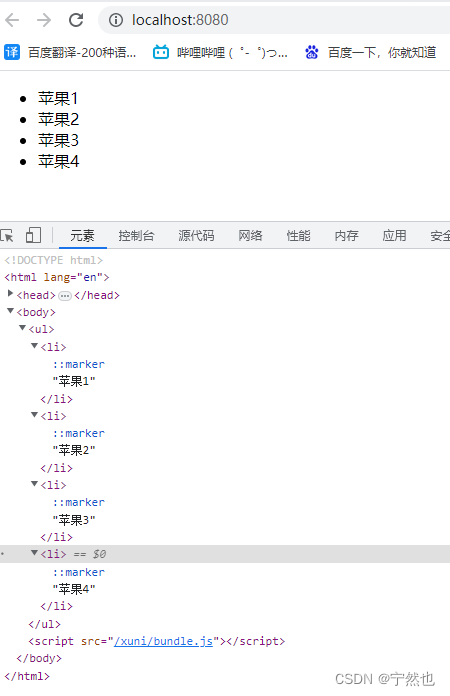View site information icon in address bar
The image size is (450, 696).
(x=116, y=20)
